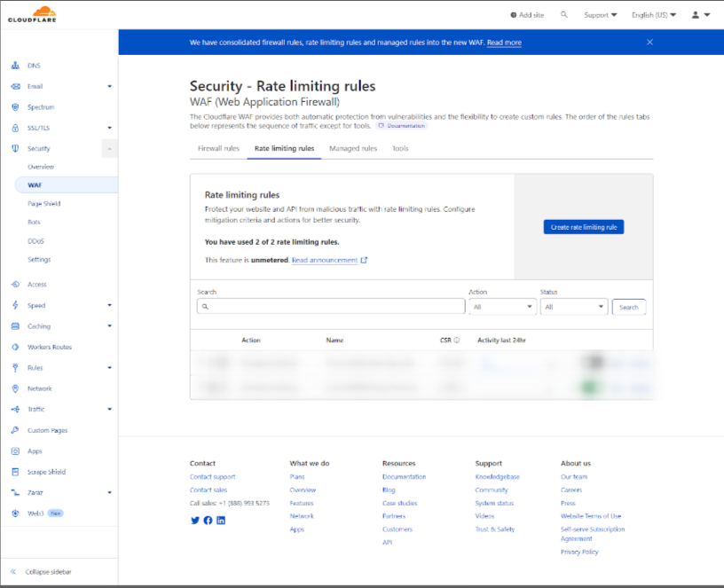
Task: Open Twitter social link in footer
Action: pyautogui.click(x=195, y=520)
